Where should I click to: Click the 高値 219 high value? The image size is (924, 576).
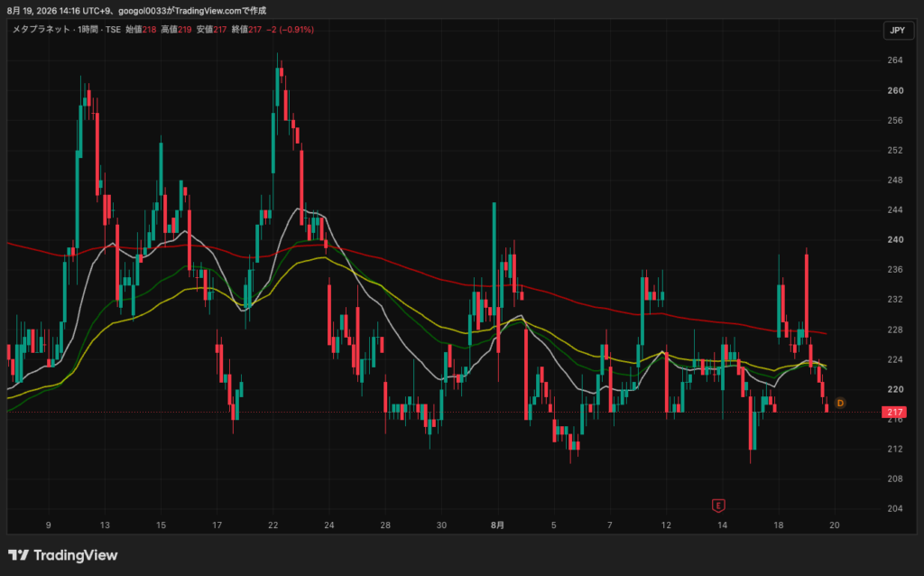tap(176, 30)
